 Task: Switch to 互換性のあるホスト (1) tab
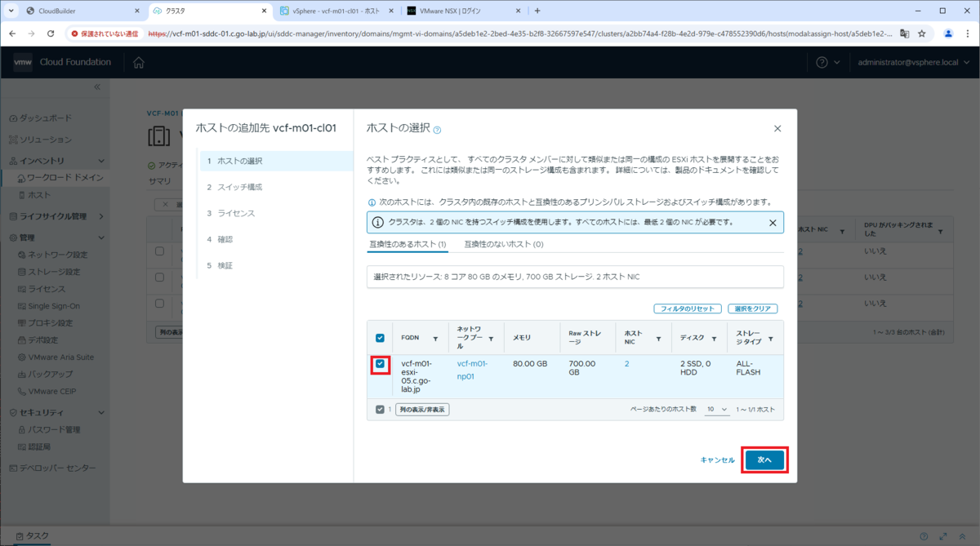click(408, 244)
